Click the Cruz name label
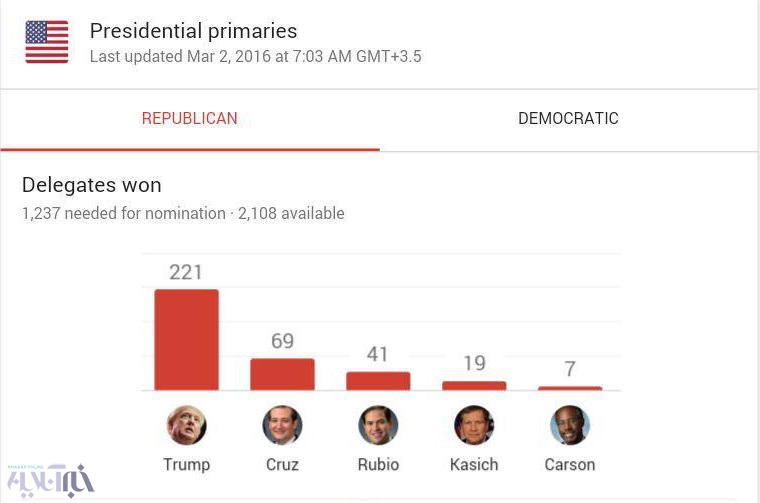Image resolution: width=760 pixels, height=503 pixels. [x=282, y=465]
